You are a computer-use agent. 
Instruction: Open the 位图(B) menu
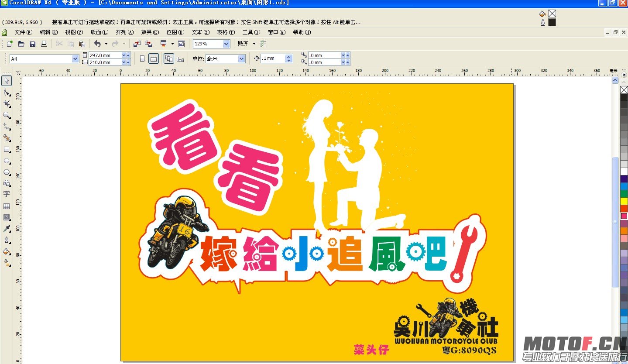click(x=175, y=32)
